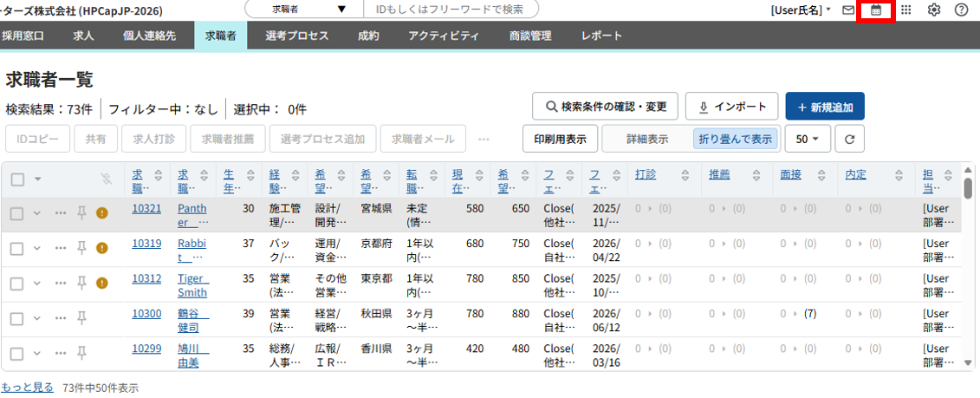Screen dimensions: 980x398
Task: Switch to 詳細表示 view mode
Action: pyautogui.click(x=647, y=139)
